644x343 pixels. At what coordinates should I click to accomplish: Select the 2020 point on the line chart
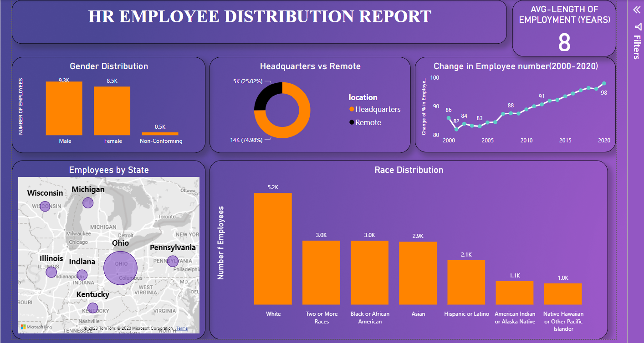pos(604,84)
